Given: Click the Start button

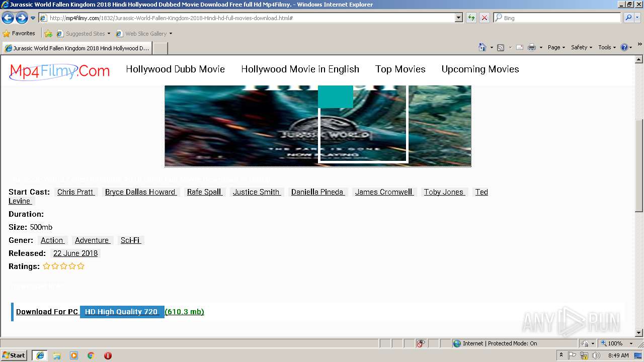Looking at the screenshot, I should tap(14, 355).
